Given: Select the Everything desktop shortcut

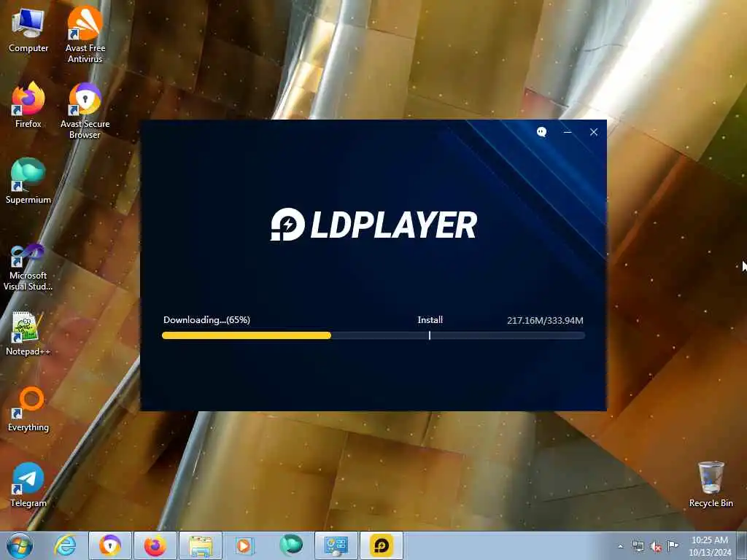Looking at the screenshot, I should (28, 409).
